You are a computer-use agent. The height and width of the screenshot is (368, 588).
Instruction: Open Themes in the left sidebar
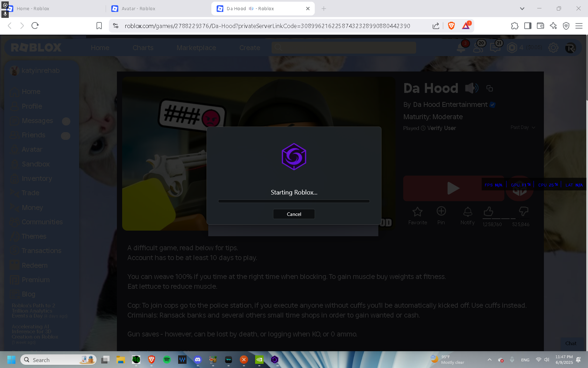pyautogui.click(x=28, y=236)
